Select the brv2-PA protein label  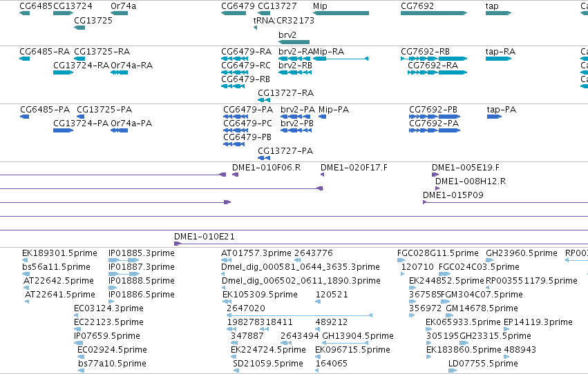pos(298,110)
